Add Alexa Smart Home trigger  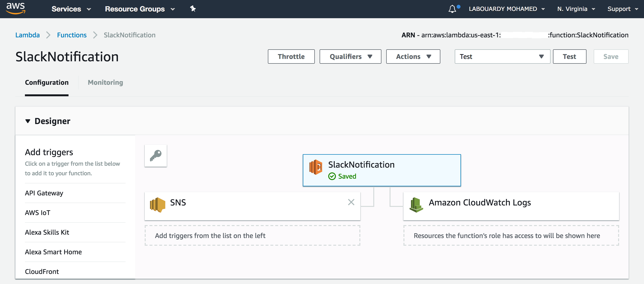(75, 252)
